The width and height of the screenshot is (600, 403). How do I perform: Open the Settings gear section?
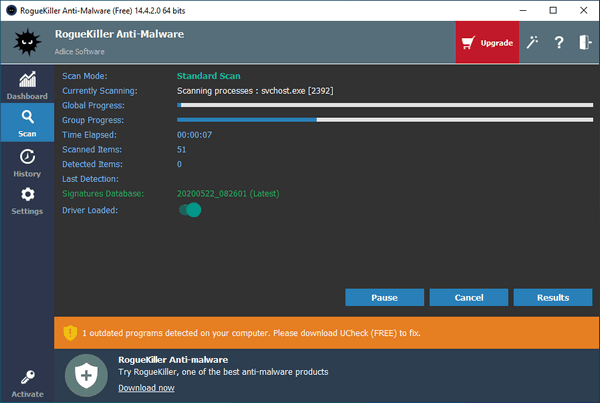[x=27, y=201]
